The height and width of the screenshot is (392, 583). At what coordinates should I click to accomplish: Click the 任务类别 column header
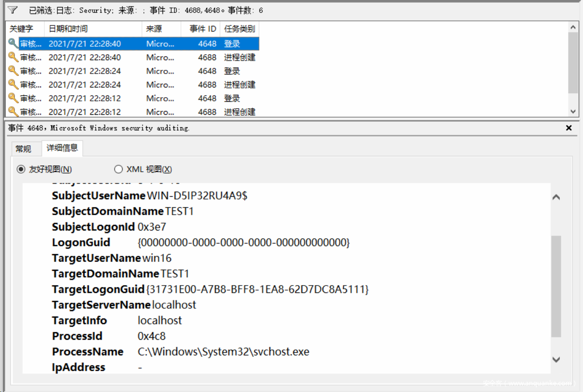239,29
